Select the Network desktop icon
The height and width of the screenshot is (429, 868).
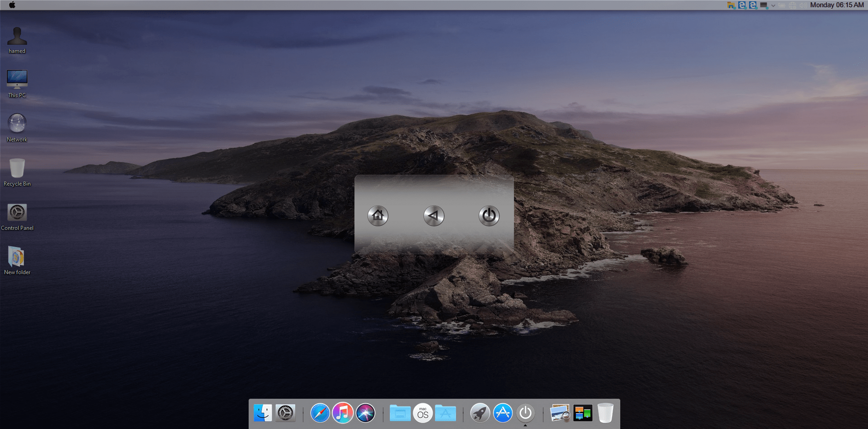[x=17, y=128]
